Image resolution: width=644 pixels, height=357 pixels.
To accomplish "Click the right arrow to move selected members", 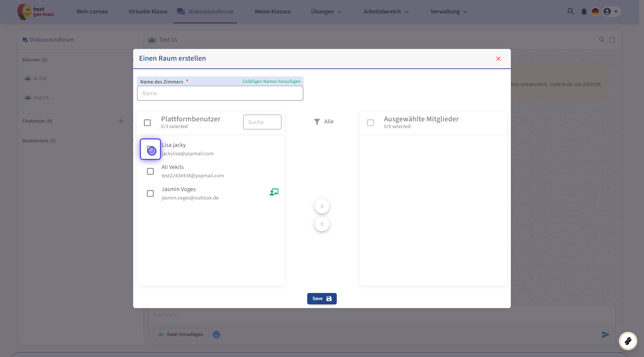I will tap(322, 206).
